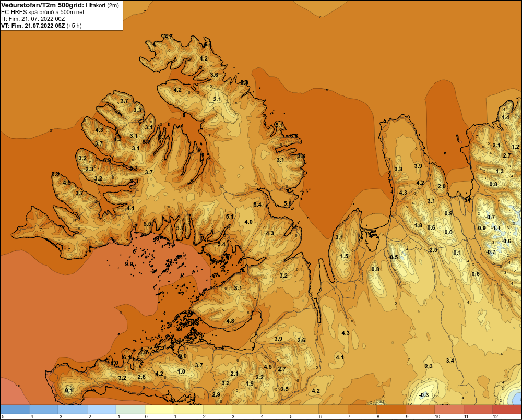Click the 1.9 temperature value on the map
The image size is (522, 420).
[250, 383]
